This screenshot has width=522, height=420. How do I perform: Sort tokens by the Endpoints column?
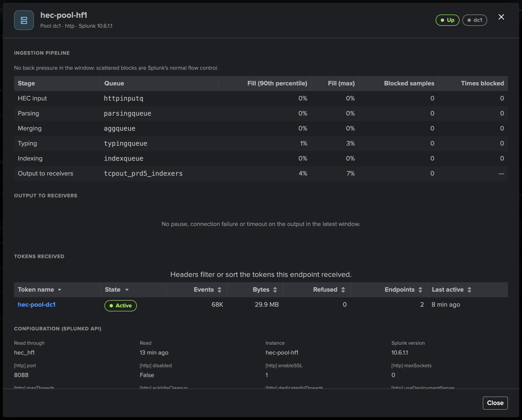click(420, 290)
